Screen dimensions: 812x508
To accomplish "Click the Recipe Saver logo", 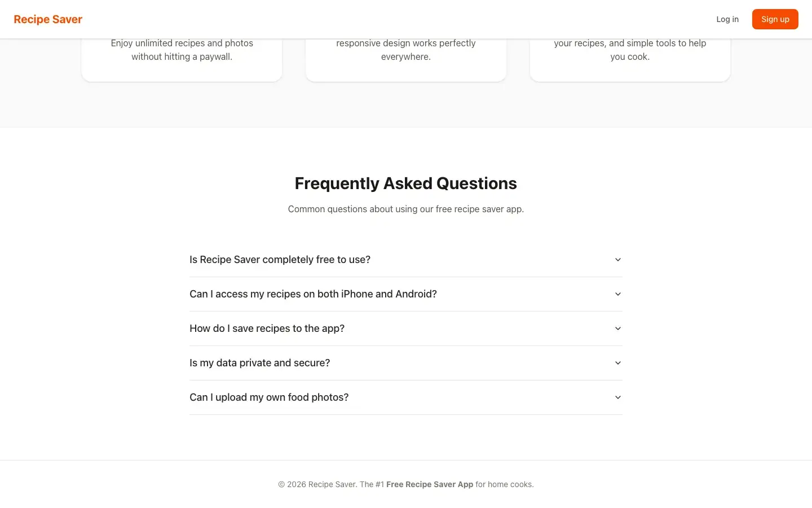I will pyautogui.click(x=48, y=19).
